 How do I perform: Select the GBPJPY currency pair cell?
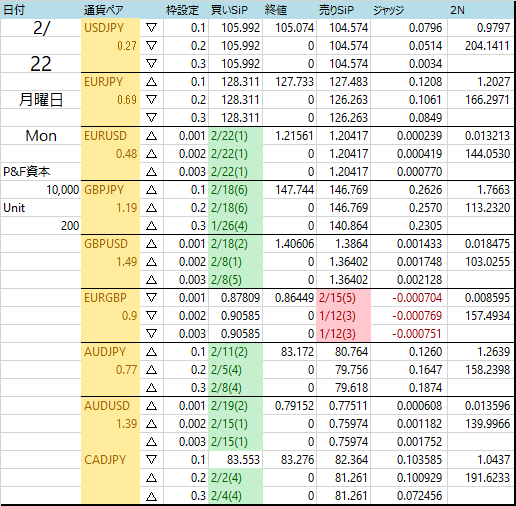click(x=110, y=190)
